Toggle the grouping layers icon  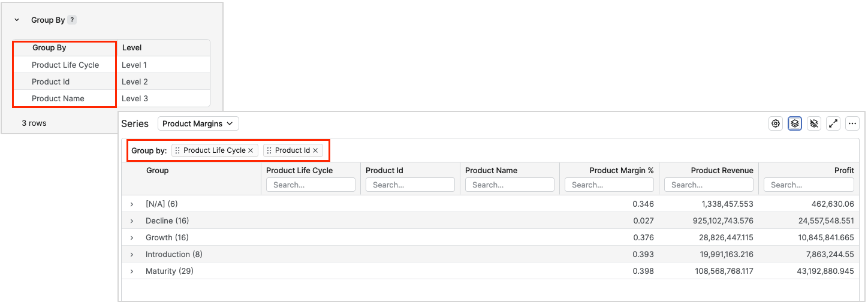[795, 123]
